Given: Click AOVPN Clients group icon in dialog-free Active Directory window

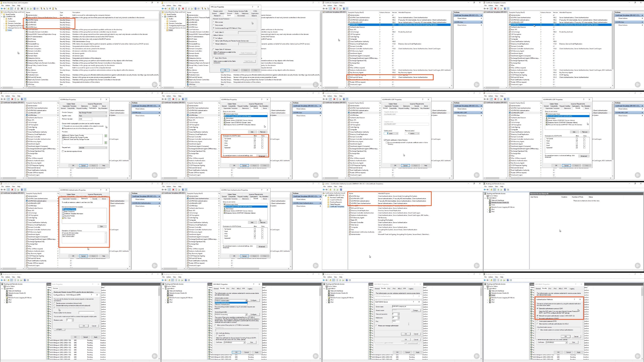Looking at the screenshot, I should (27, 20).
